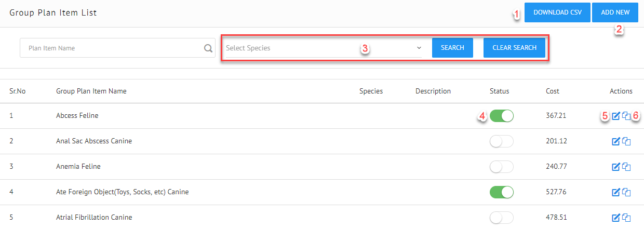Viewport: 644px width, 228px height.
Task: Open the Select Species dropdown
Action: click(x=324, y=48)
